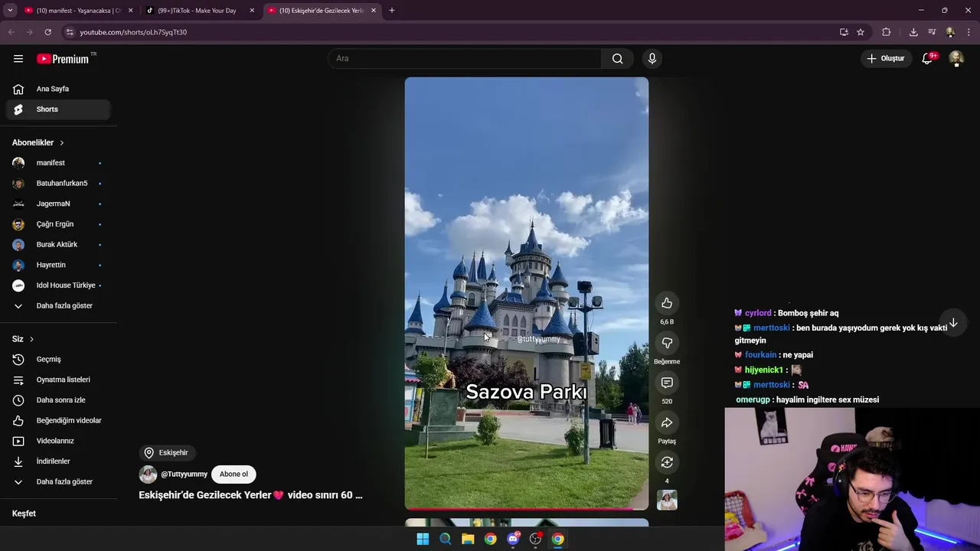The height and width of the screenshot is (551, 980).
Task: Start voice search with microphone
Action: tap(652, 58)
